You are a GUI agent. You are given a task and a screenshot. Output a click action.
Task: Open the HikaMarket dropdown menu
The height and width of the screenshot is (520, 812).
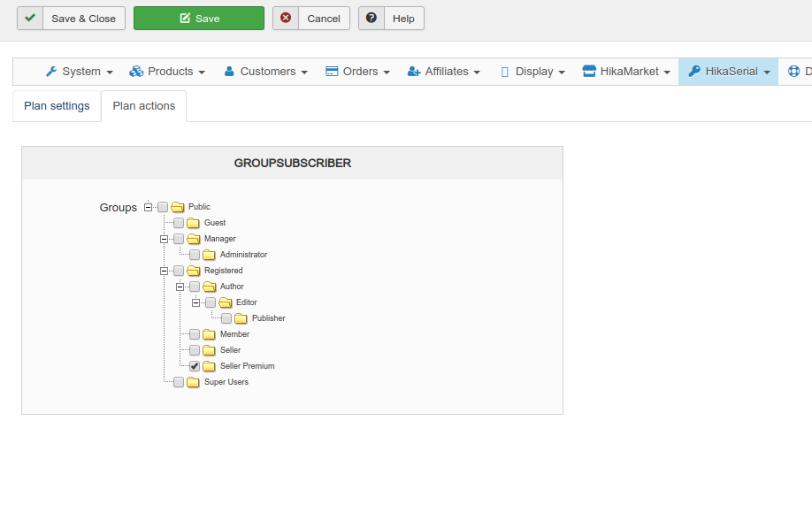[x=626, y=72]
